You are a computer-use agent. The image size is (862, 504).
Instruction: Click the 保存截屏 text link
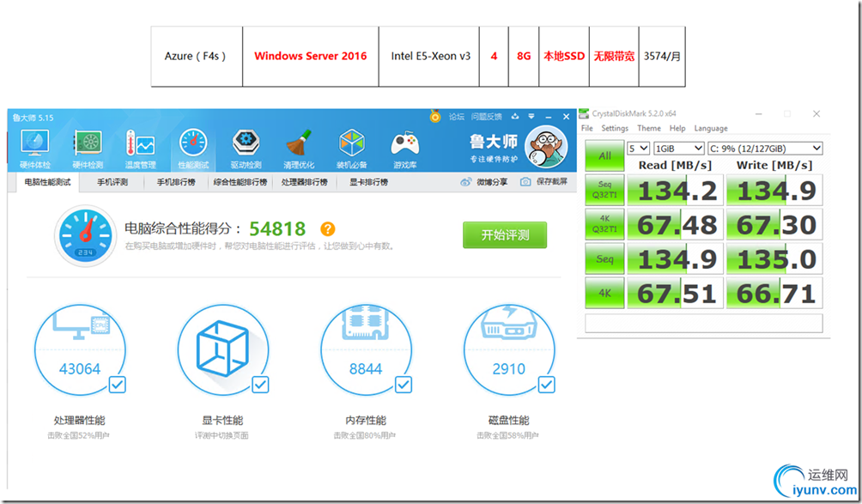551,182
